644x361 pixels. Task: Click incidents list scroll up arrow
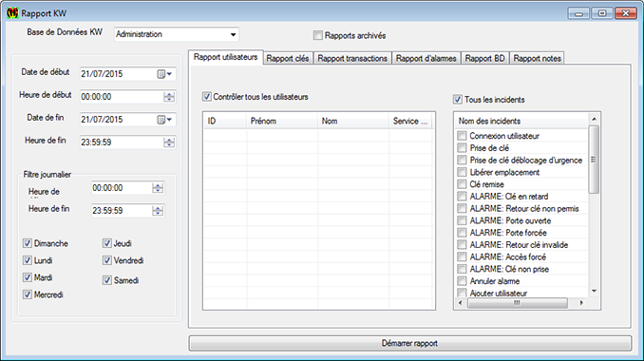[594, 119]
